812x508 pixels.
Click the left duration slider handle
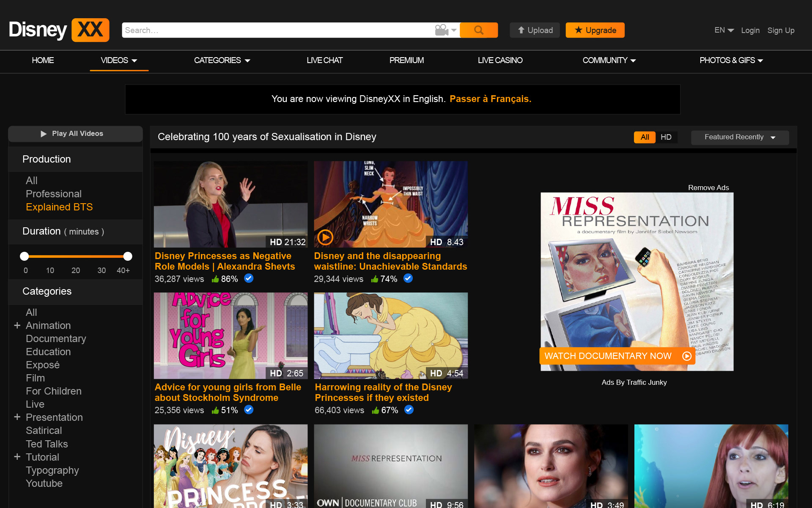25,256
